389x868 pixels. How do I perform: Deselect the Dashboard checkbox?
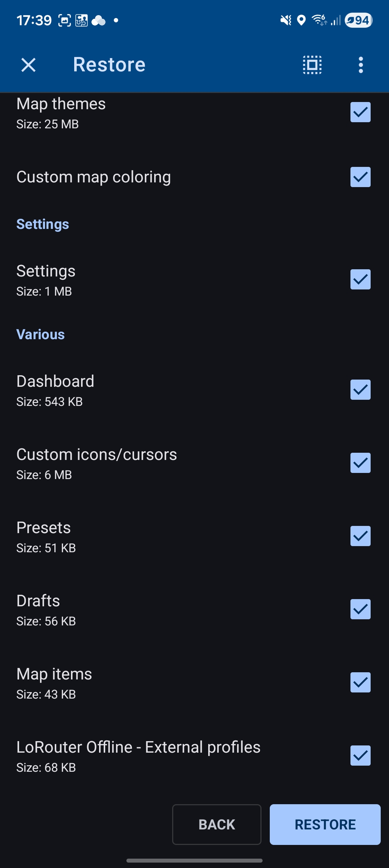(x=360, y=390)
